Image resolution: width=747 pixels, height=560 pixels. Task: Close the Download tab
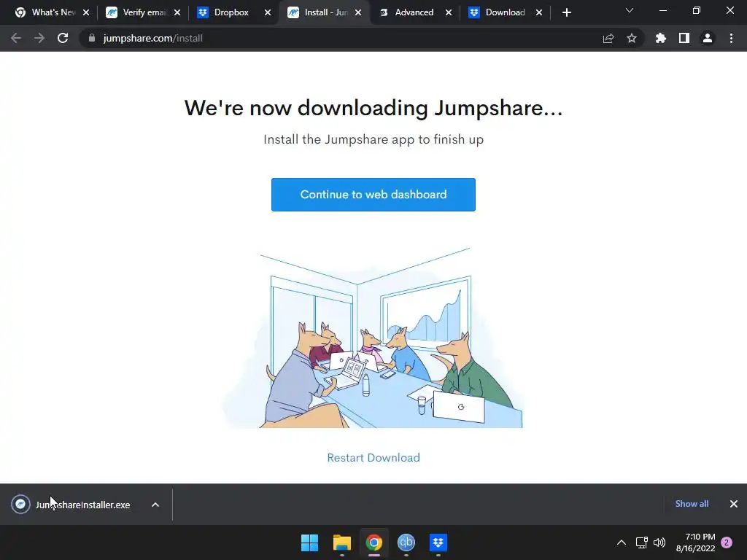(x=539, y=12)
